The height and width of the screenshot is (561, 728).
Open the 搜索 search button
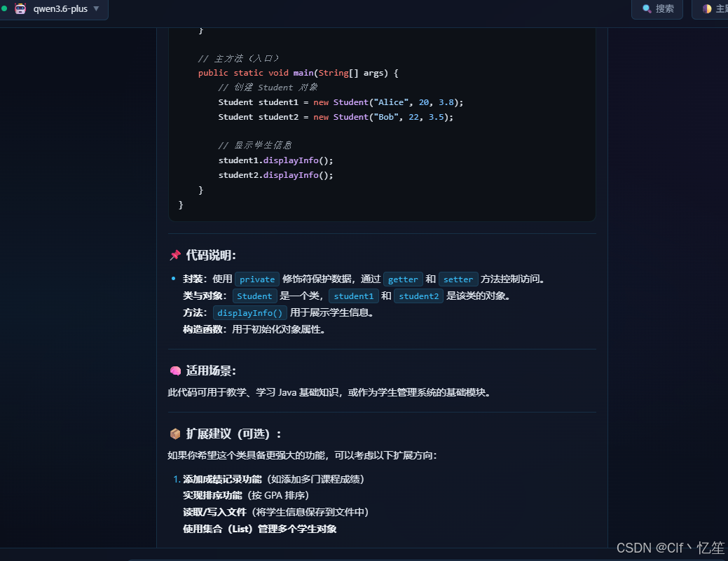(x=657, y=9)
